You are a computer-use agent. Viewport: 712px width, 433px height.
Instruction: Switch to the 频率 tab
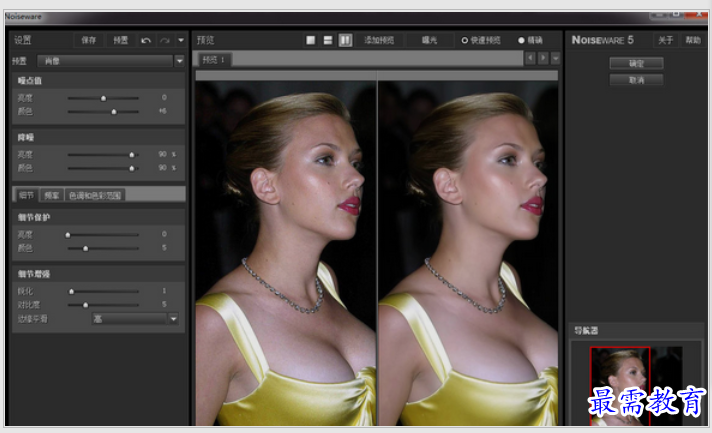click(52, 195)
